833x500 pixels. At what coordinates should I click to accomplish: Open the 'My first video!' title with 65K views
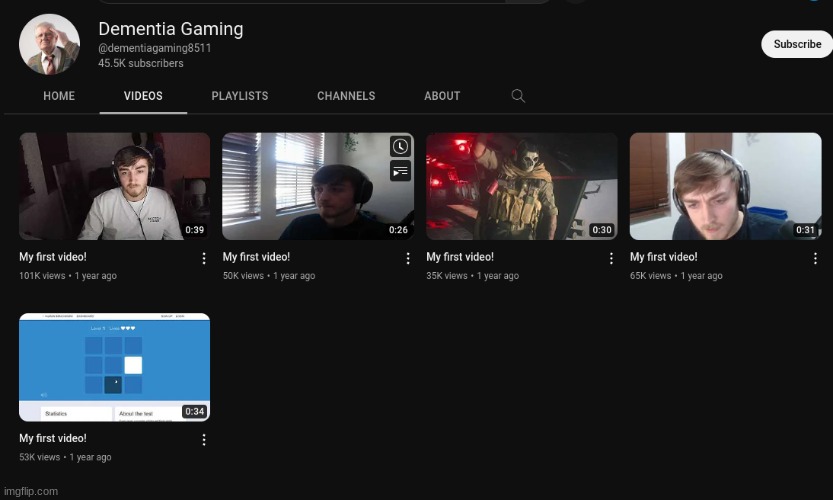[x=664, y=257]
